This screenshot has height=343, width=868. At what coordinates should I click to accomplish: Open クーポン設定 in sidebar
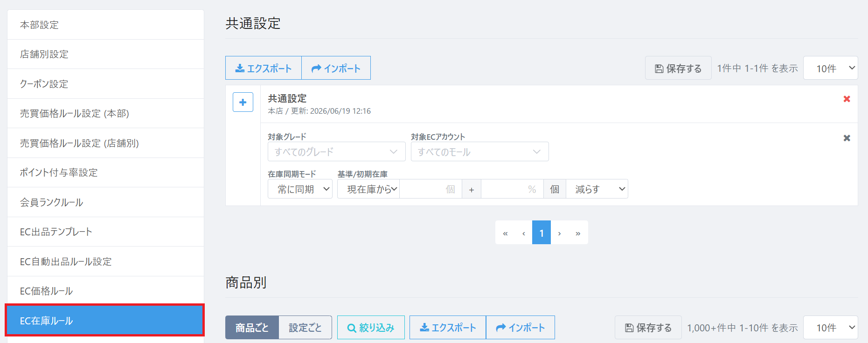105,84
